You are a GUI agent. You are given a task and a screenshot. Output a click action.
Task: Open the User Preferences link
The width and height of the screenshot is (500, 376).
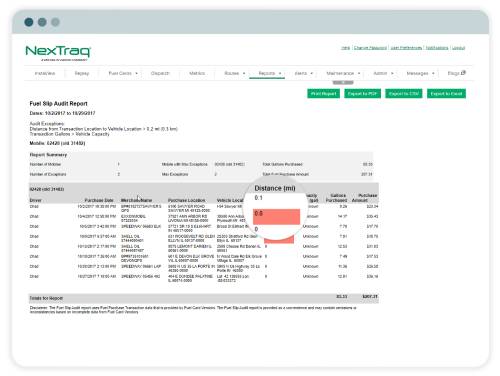point(406,48)
